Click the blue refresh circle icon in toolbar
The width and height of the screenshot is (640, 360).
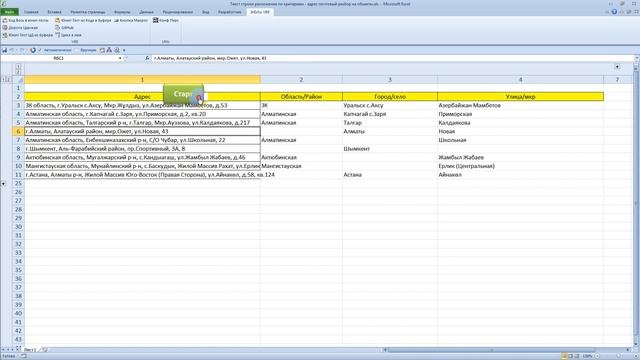coord(33,50)
